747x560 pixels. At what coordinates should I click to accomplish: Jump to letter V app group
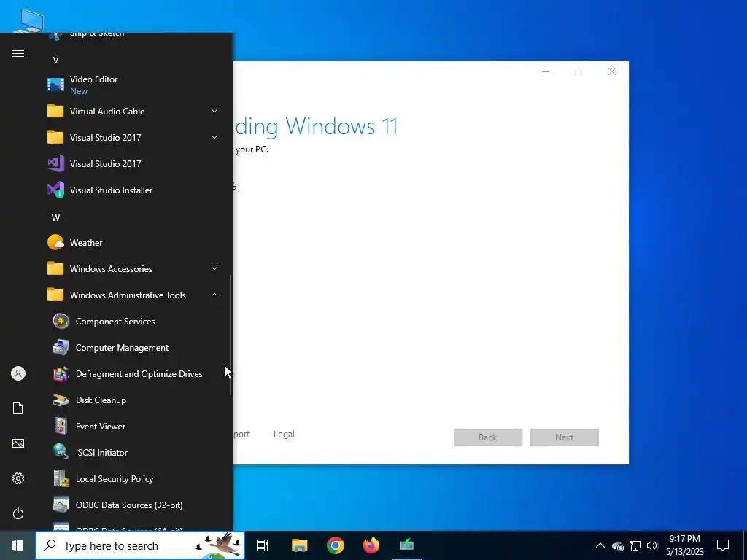click(55, 60)
